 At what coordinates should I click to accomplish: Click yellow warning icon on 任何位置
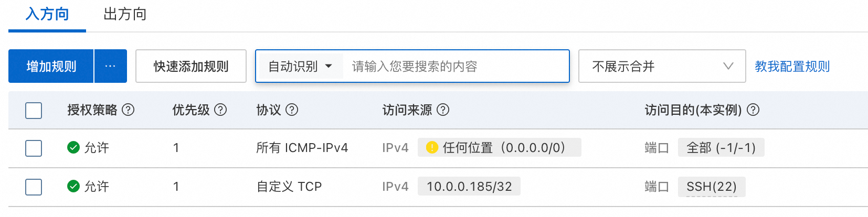(432, 147)
